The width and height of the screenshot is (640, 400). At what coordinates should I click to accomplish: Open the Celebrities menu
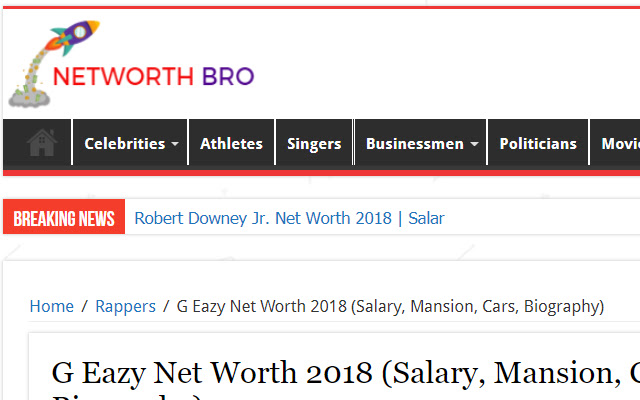pos(124,143)
